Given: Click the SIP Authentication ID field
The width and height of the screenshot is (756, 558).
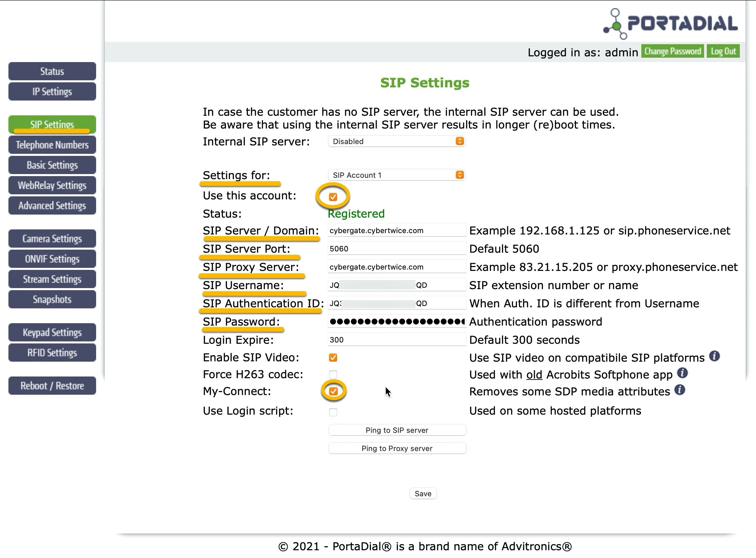Looking at the screenshot, I should click(397, 303).
